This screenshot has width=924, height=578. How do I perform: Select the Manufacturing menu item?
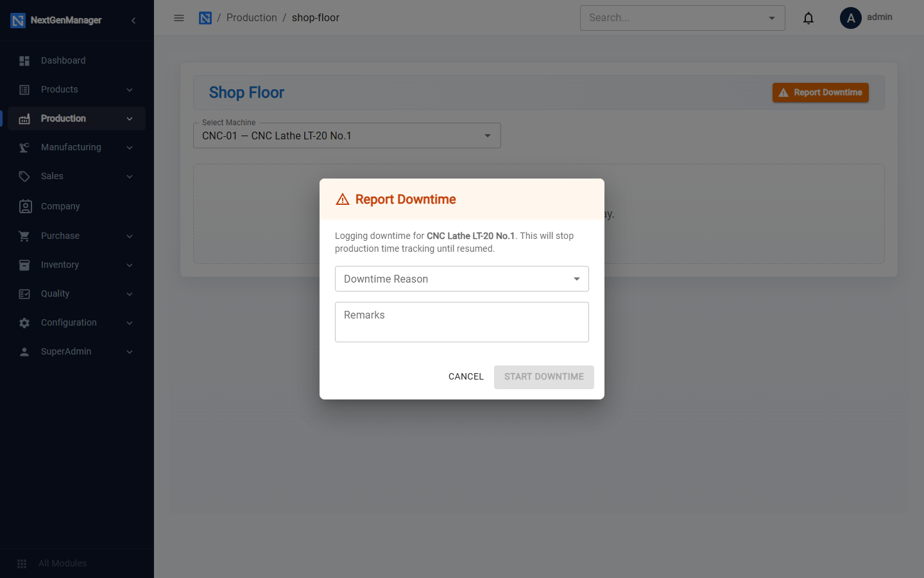pyautogui.click(x=77, y=148)
